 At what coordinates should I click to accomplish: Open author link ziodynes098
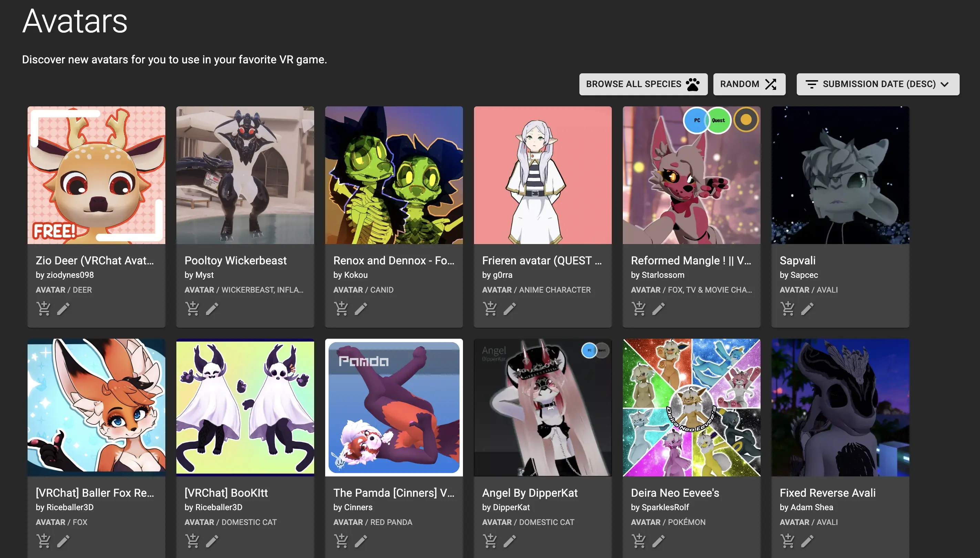click(x=70, y=275)
